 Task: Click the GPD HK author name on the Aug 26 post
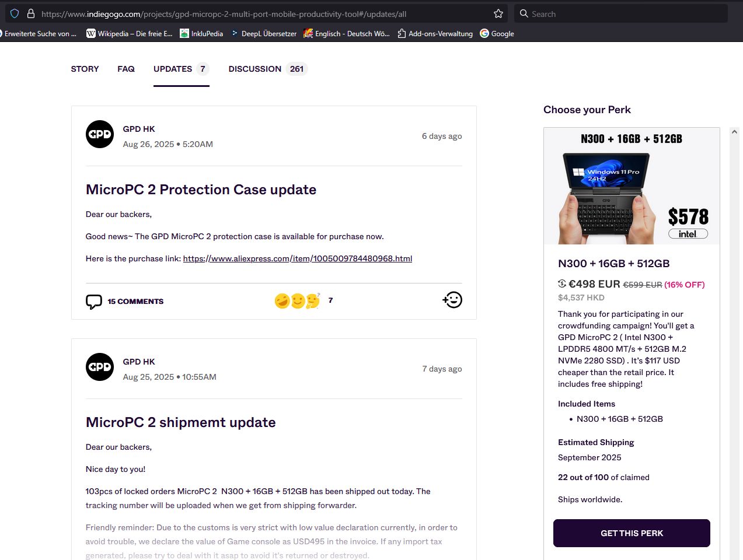click(139, 129)
